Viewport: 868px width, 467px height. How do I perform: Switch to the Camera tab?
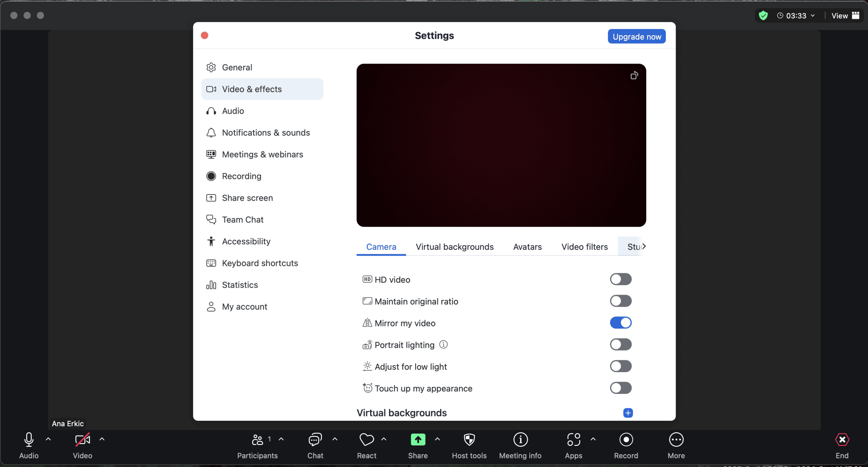pos(381,247)
